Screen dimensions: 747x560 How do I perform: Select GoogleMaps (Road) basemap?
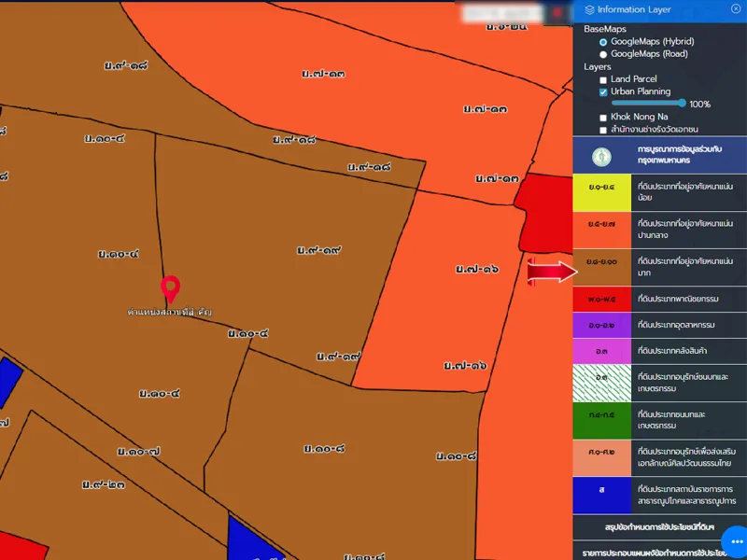click(603, 54)
